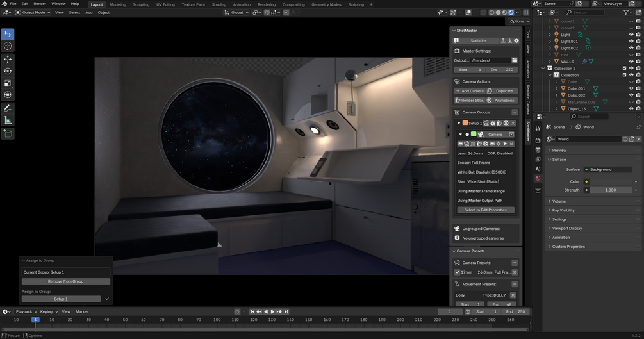Image resolution: width=644 pixels, height=339 pixels.
Task: Select the Add Cube tool
Action: [8, 133]
